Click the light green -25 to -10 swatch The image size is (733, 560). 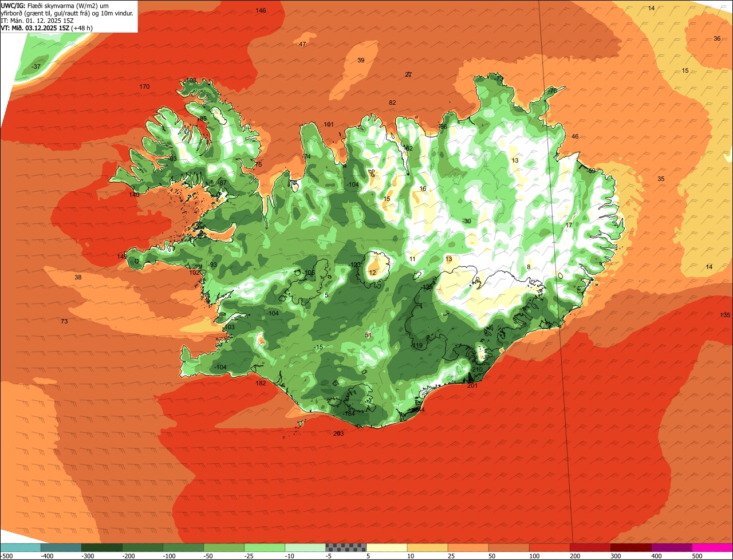point(265,547)
